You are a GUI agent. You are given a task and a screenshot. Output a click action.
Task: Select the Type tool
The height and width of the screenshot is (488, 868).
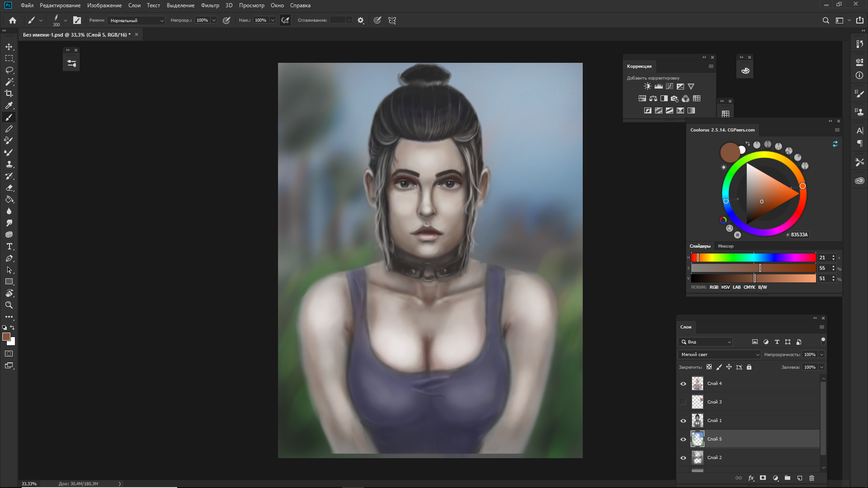pyautogui.click(x=9, y=246)
